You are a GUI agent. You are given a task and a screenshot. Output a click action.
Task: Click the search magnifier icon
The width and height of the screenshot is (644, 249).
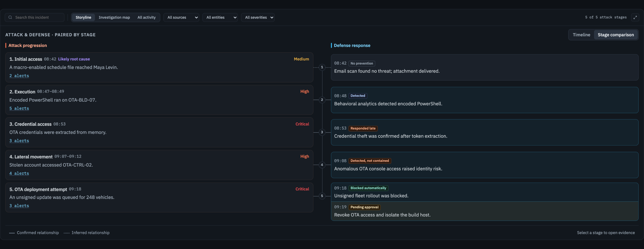point(10,17)
